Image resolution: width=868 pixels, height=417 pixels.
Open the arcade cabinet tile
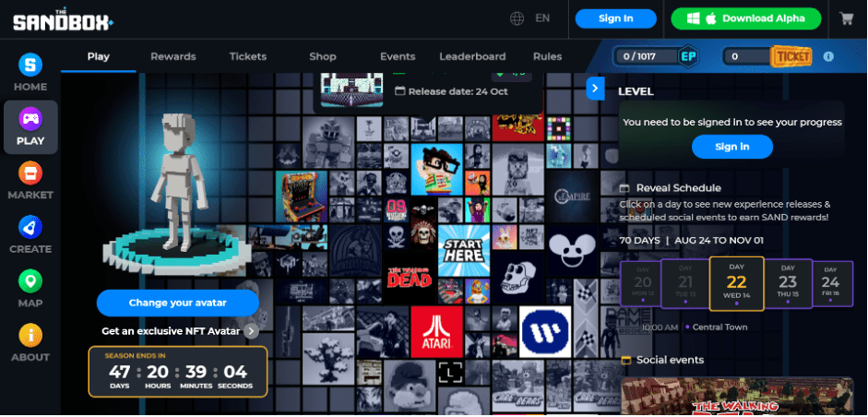pyautogui.click(x=302, y=197)
